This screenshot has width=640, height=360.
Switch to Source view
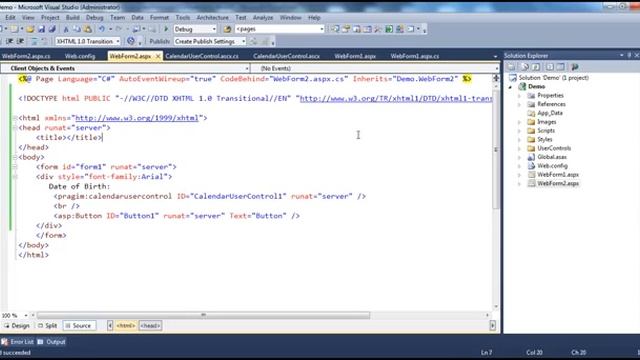coord(78,326)
